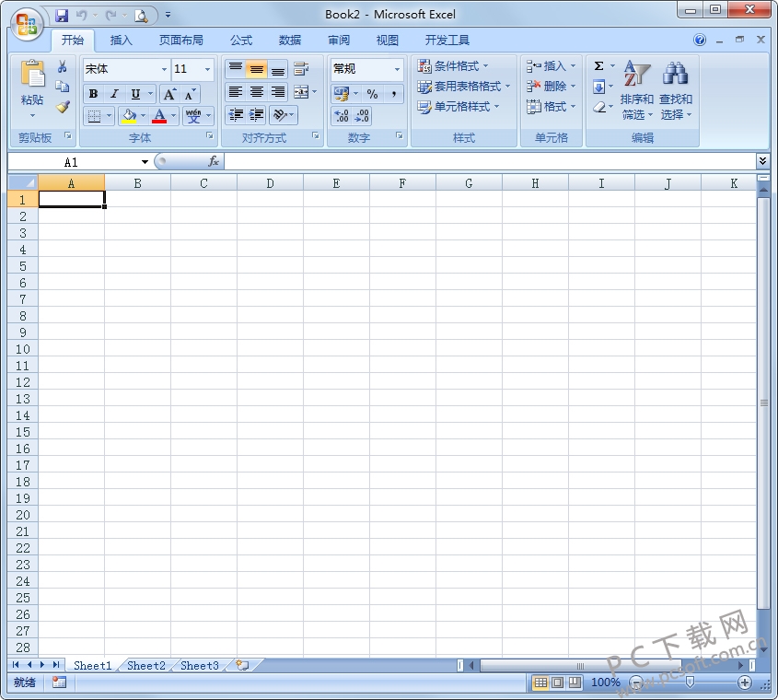778x700 pixels.
Task: Open the font name dropdown 宋体
Action: tap(164, 69)
